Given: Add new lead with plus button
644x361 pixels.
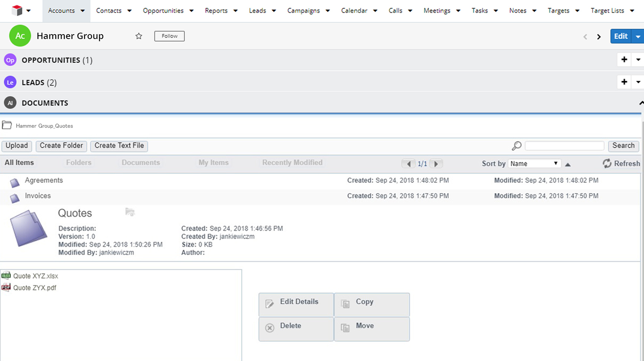Looking at the screenshot, I should (x=624, y=82).
